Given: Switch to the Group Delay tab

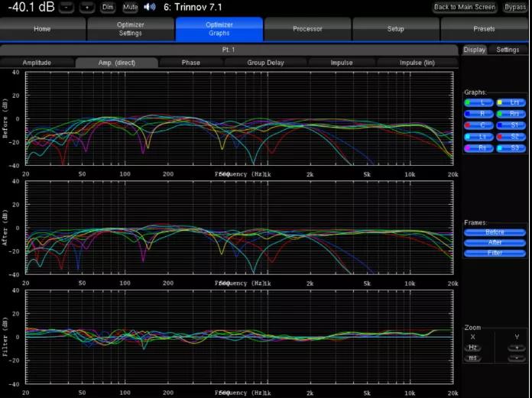Looking at the screenshot, I should click(266, 63).
